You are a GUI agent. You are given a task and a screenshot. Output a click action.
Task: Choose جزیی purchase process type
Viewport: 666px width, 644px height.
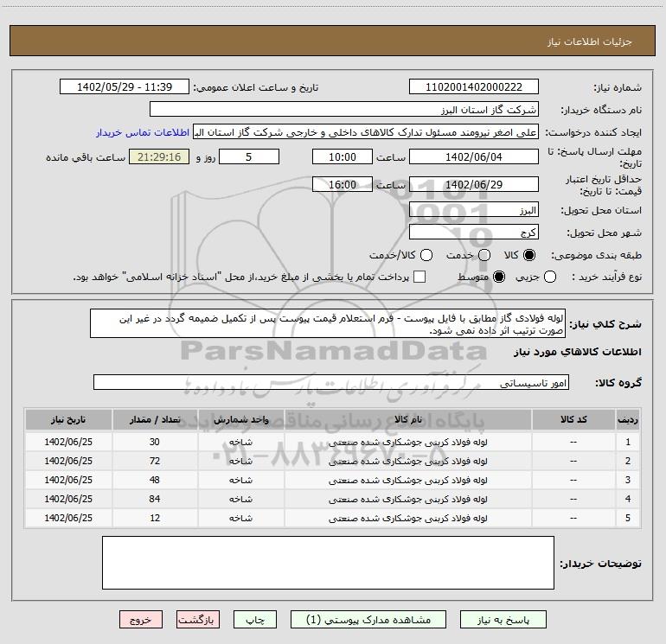pos(549,277)
